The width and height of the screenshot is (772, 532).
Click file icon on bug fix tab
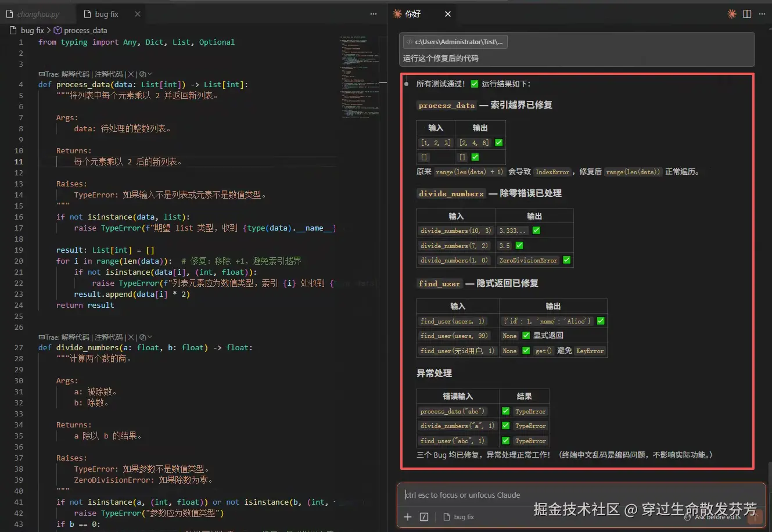tap(88, 14)
